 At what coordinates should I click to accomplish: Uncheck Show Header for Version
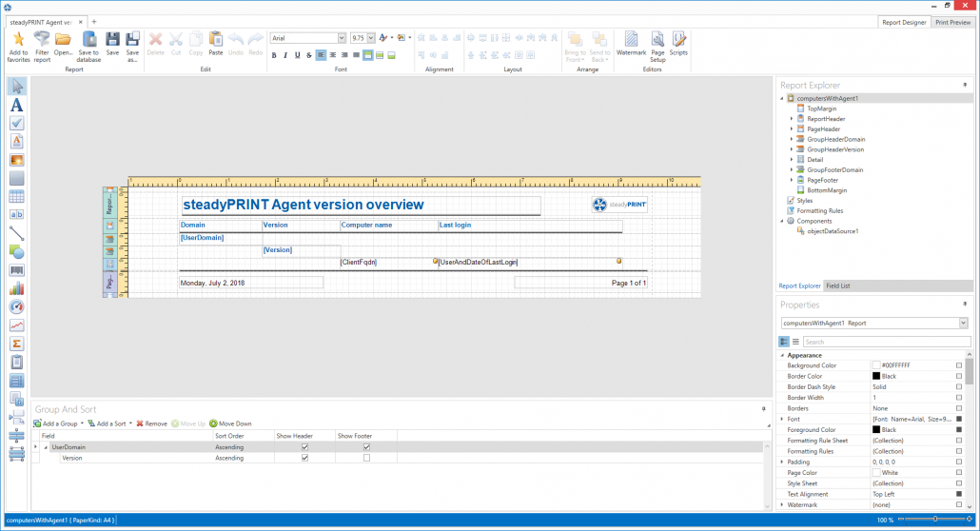pos(305,458)
